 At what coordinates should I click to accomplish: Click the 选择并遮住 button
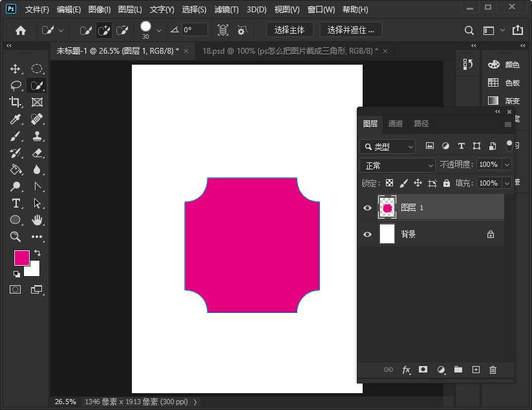tap(350, 30)
